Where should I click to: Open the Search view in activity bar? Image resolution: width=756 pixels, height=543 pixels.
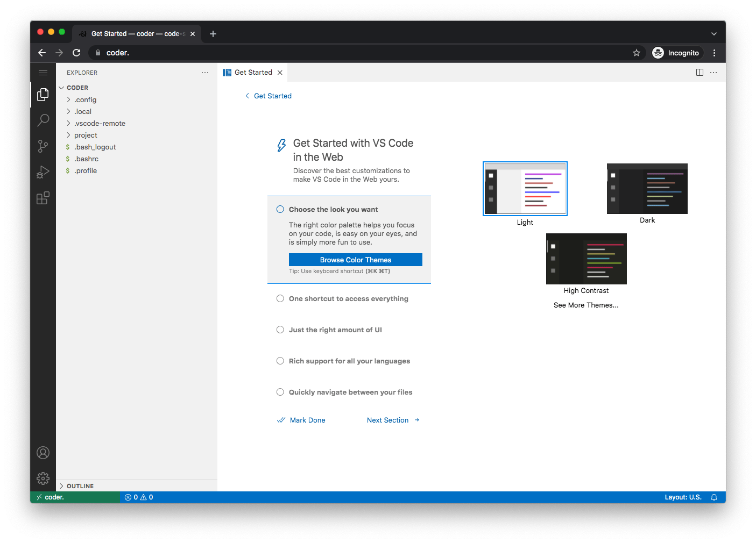coord(43,120)
